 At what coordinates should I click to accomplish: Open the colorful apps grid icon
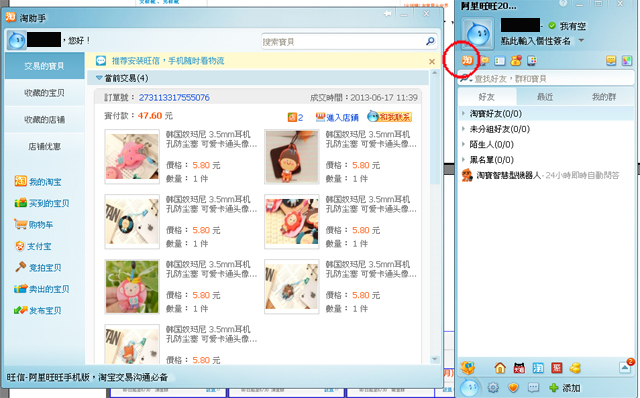(x=532, y=61)
